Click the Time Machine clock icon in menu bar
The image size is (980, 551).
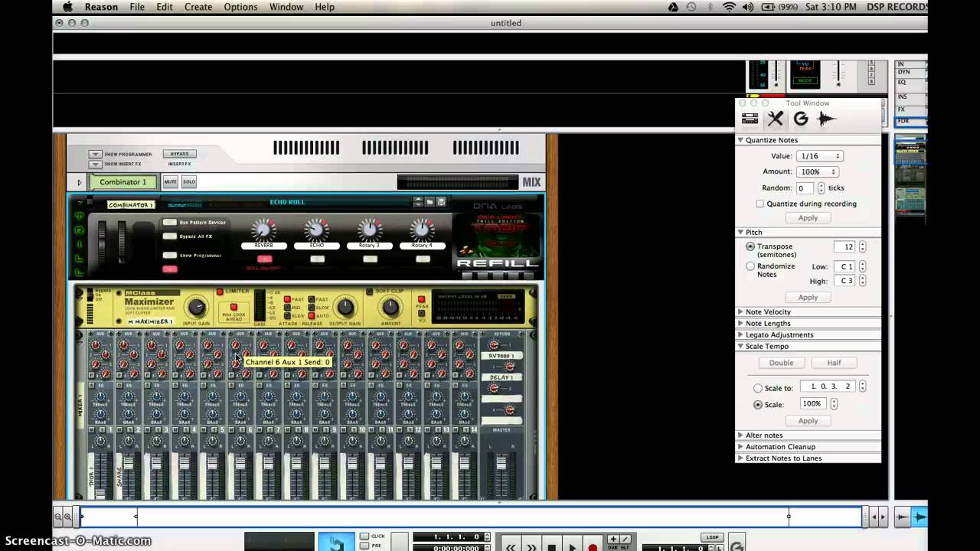(x=691, y=7)
